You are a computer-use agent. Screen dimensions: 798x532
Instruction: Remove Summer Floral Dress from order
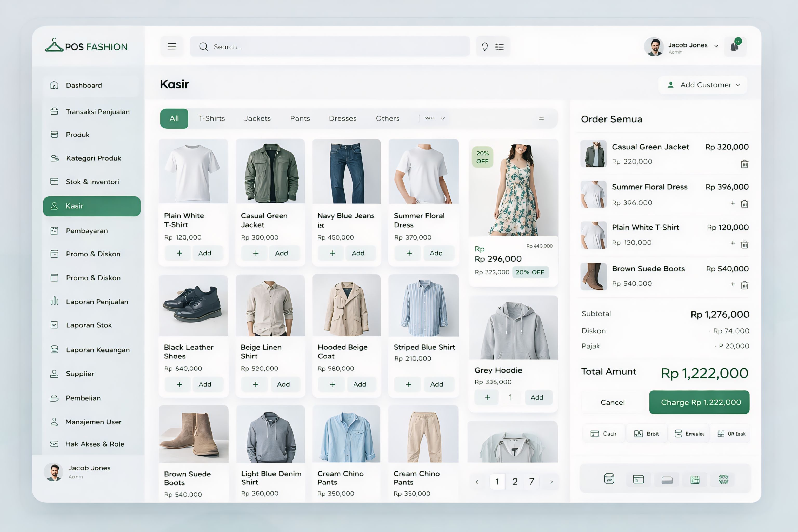pyautogui.click(x=744, y=204)
